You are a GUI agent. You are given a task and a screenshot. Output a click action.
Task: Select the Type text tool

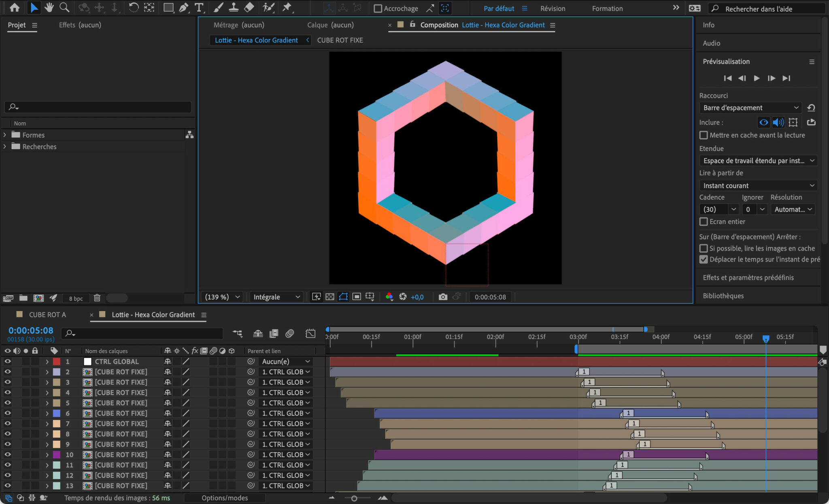point(199,8)
